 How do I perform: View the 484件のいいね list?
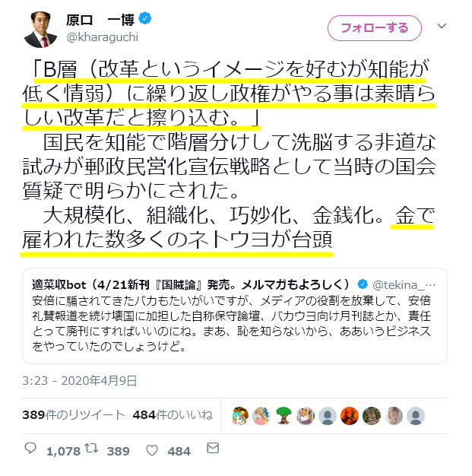[x=173, y=414]
